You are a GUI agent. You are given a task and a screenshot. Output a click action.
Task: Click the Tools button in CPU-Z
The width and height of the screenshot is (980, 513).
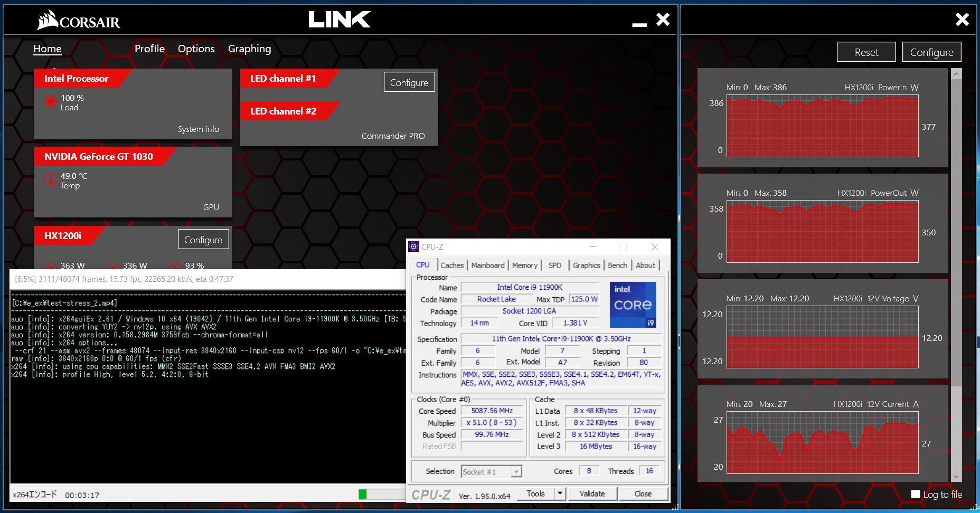535,493
